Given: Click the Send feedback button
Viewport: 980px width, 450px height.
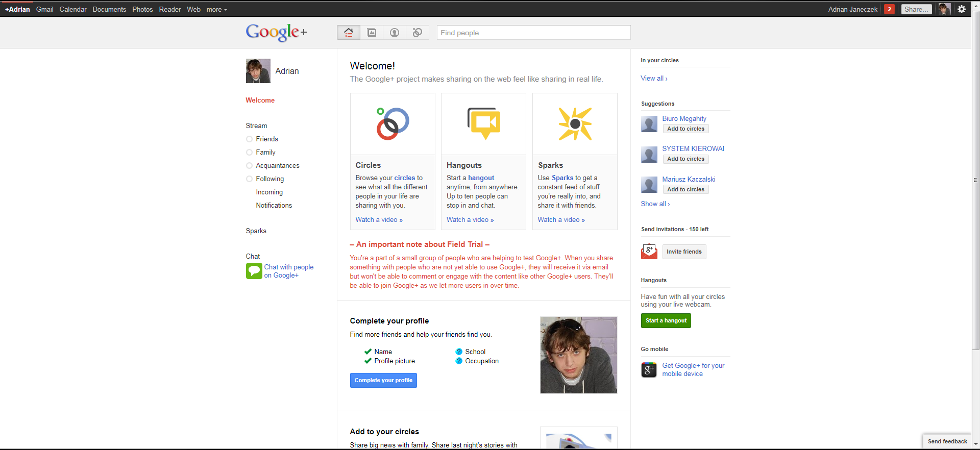Looking at the screenshot, I should [x=947, y=441].
